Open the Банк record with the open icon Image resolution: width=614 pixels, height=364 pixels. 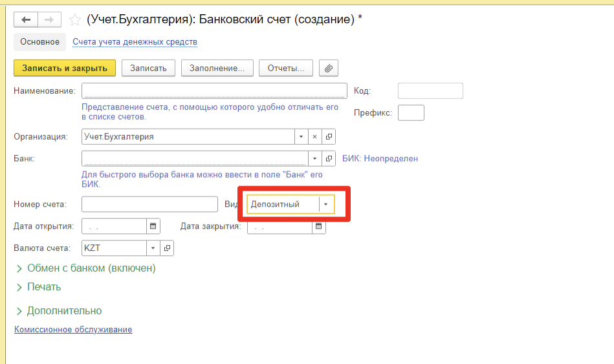click(329, 158)
